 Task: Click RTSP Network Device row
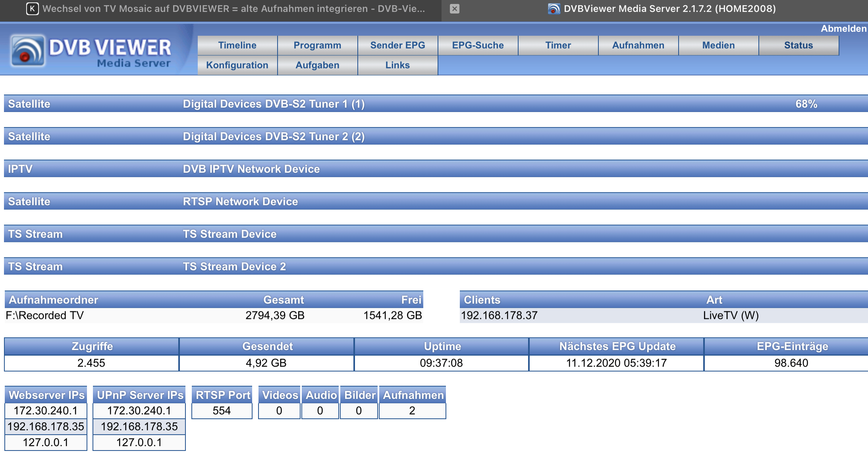tap(436, 201)
